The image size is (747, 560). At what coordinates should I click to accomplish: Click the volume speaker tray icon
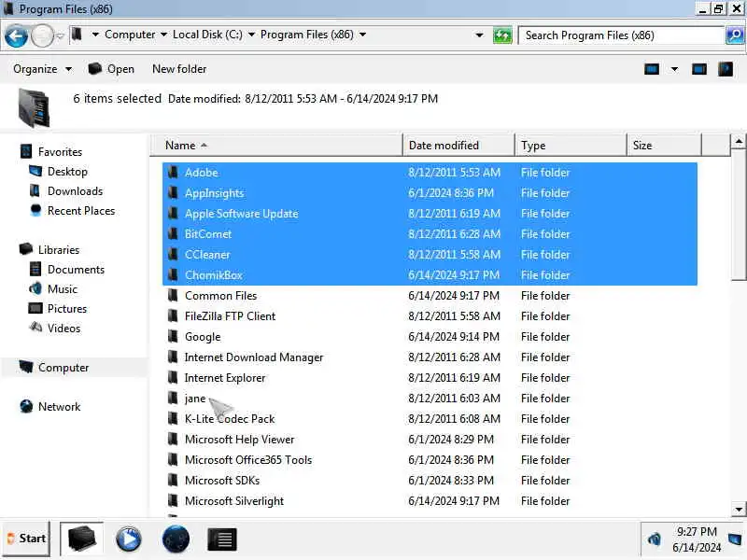point(655,539)
